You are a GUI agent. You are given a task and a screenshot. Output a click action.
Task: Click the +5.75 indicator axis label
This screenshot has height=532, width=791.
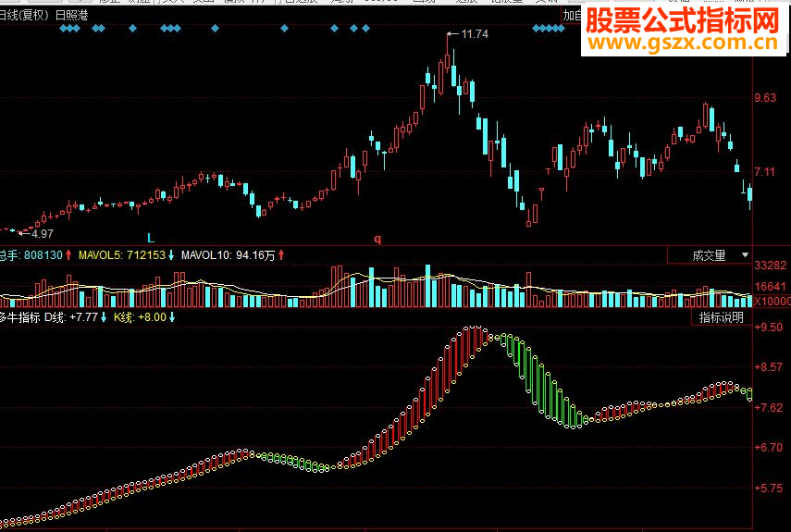point(768,489)
